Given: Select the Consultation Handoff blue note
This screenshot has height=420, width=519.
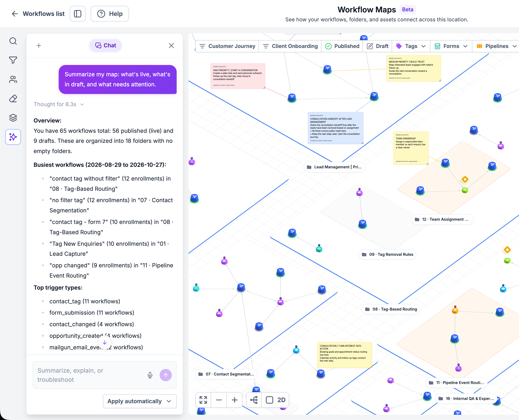Looking at the screenshot, I should point(336,128).
